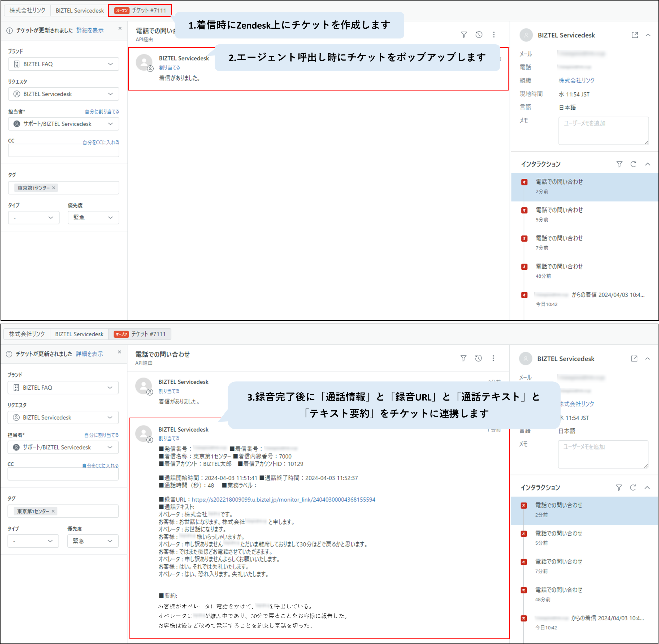Click the commenter avatar in upper screenshot
This screenshot has width=659, height=644.
pos(144,62)
